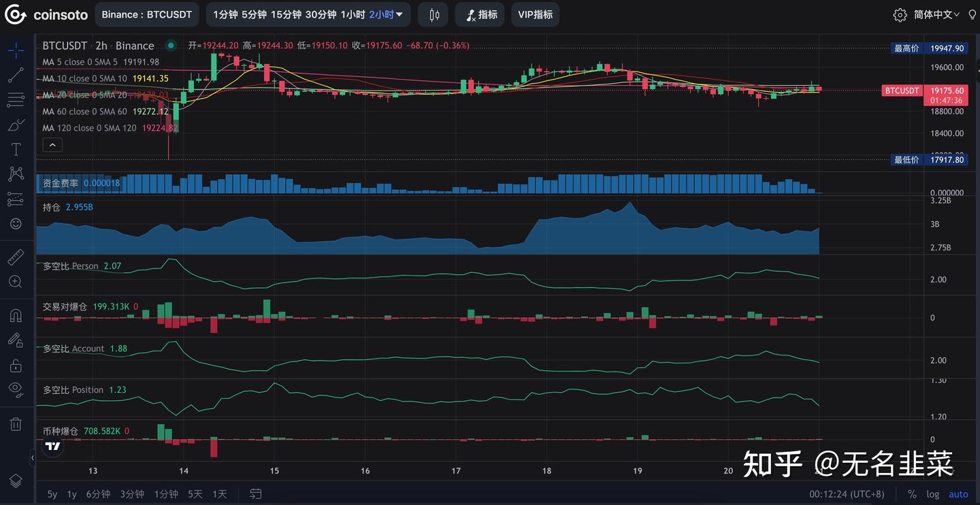Click the 币种爆仓 indicator label
The height and width of the screenshot is (505, 980).
[61, 431]
